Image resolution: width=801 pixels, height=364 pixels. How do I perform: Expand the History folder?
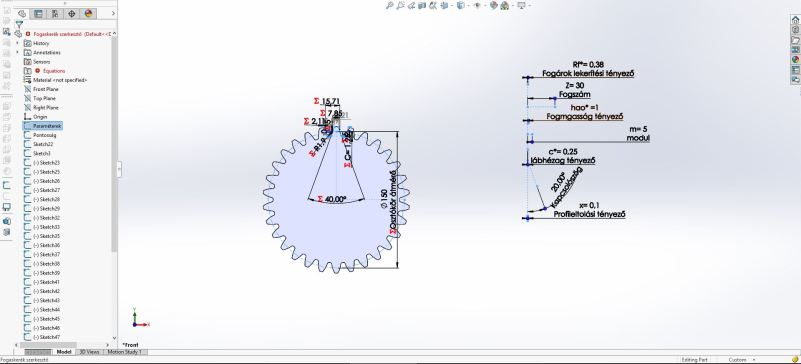tap(17, 43)
